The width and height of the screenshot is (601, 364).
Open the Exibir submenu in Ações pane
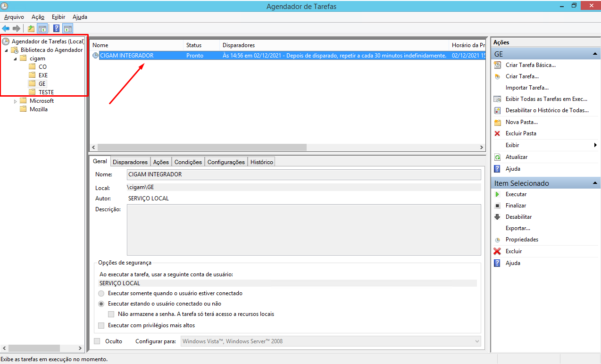(x=546, y=145)
